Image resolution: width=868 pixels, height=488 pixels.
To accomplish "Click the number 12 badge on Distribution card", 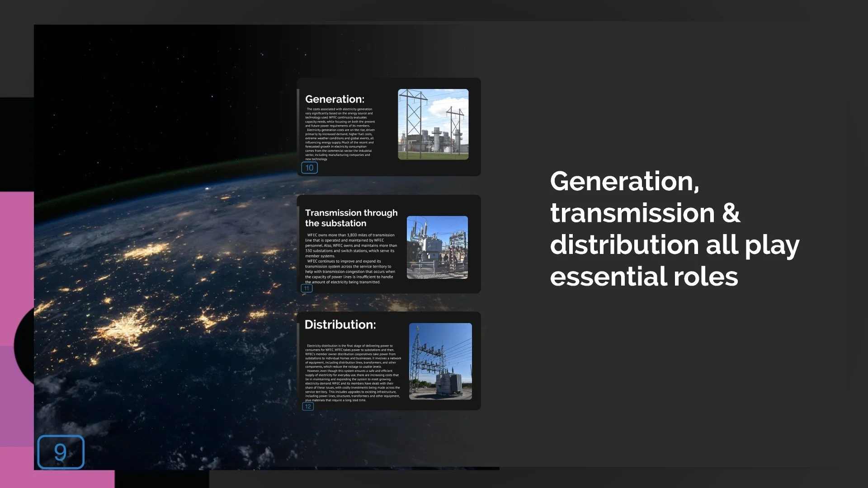I will pos(308,406).
